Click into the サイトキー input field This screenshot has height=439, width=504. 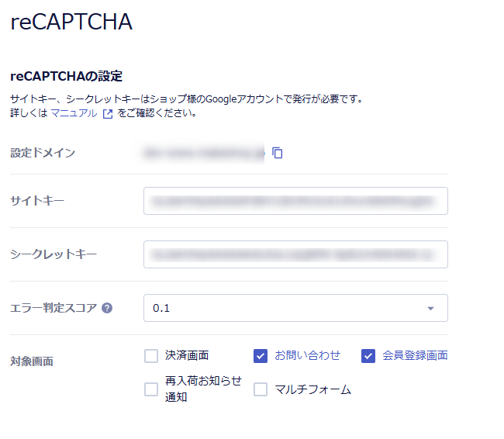(x=295, y=201)
